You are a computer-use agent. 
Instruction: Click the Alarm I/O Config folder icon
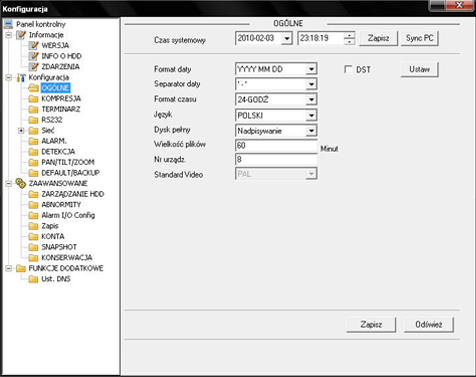pos(33,215)
